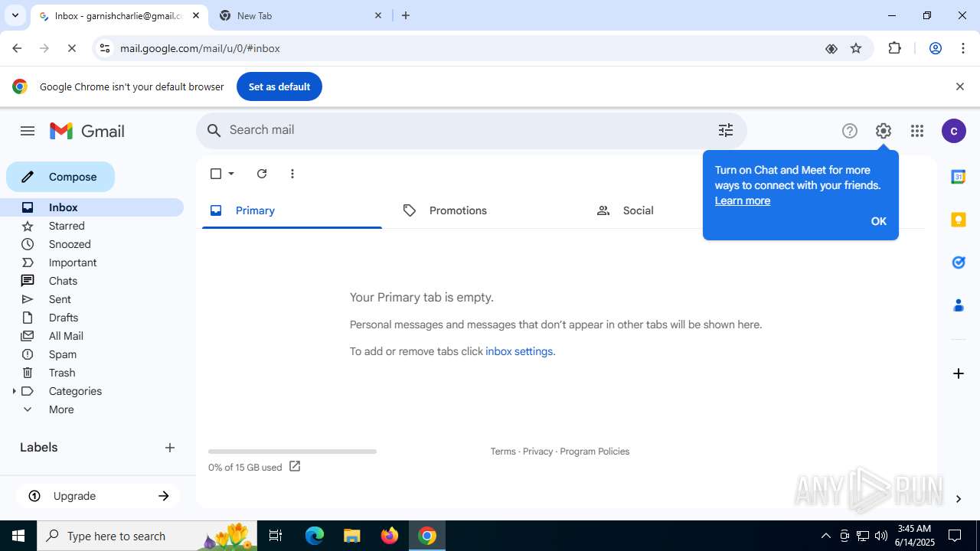This screenshot has height=551, width=980.
Task: Open the More options three-dot menu
Action: click(292, 174)
